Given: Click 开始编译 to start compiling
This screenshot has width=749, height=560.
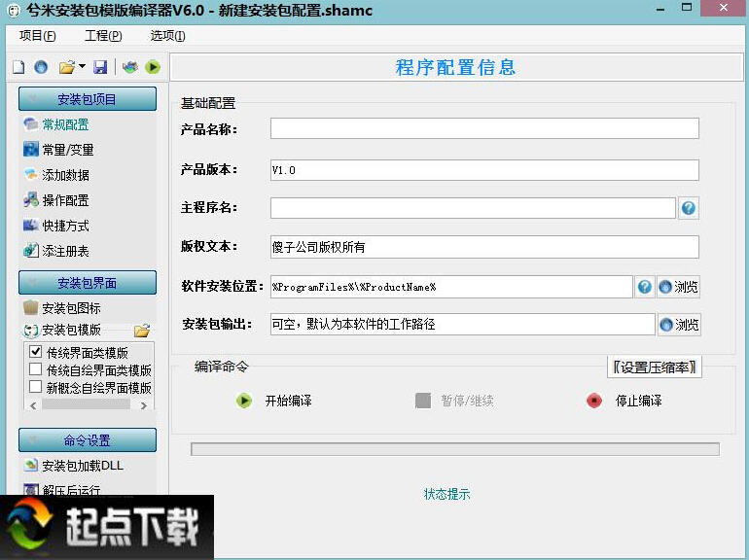Looking at the screenshot, I should point(274,401).
